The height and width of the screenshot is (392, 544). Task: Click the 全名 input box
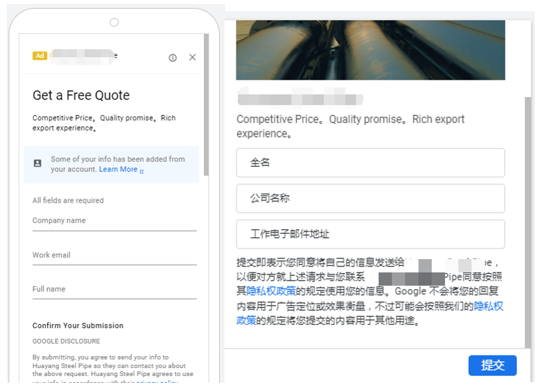tap(370, 163)
